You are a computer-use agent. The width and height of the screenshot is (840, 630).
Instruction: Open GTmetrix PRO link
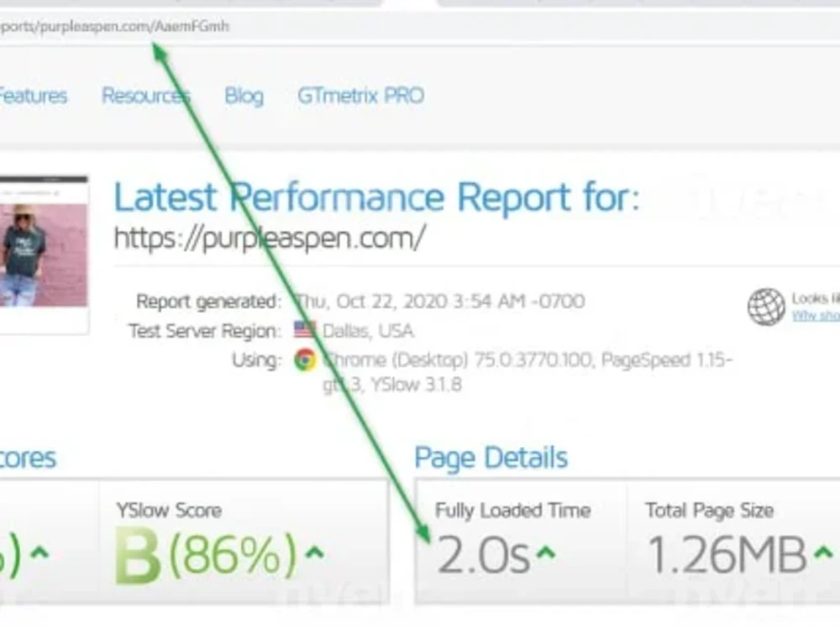click(360, 96)
